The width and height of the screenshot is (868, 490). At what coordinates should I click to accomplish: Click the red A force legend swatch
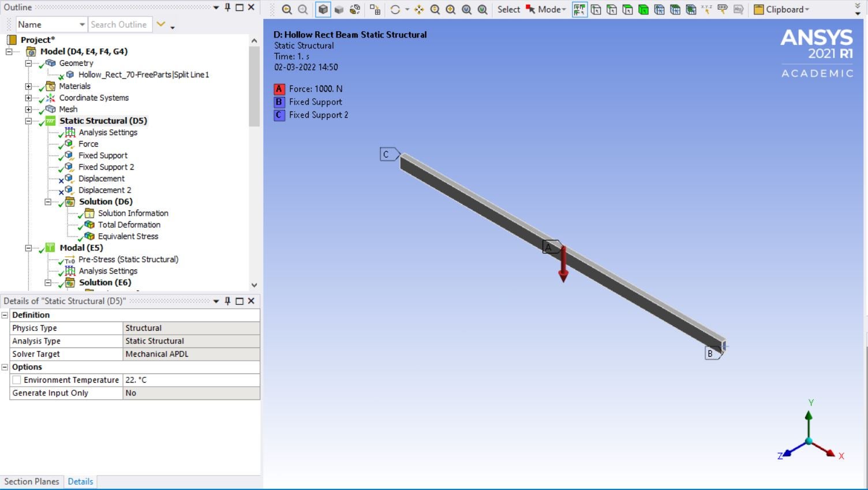279,89
